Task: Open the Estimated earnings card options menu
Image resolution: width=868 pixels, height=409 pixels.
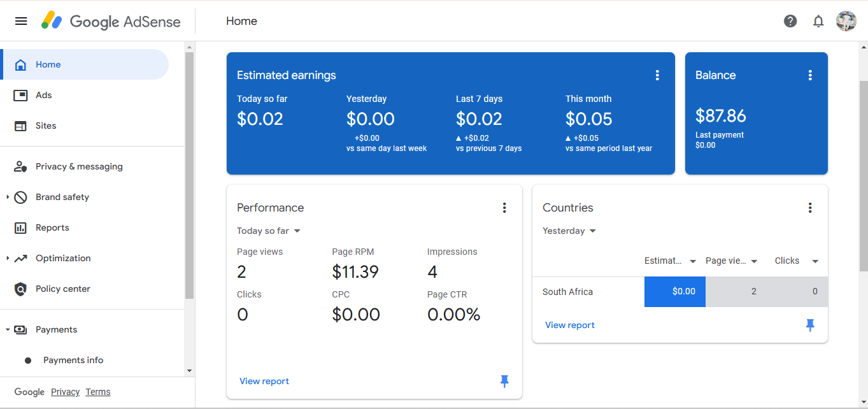Action: [x=657, y=75]
